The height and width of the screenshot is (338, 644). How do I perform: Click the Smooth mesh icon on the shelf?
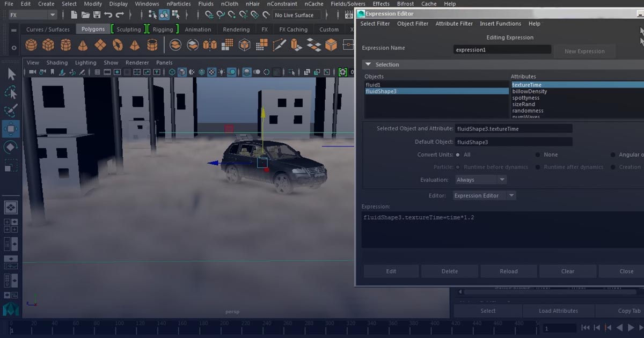click(x=175, y=45)
